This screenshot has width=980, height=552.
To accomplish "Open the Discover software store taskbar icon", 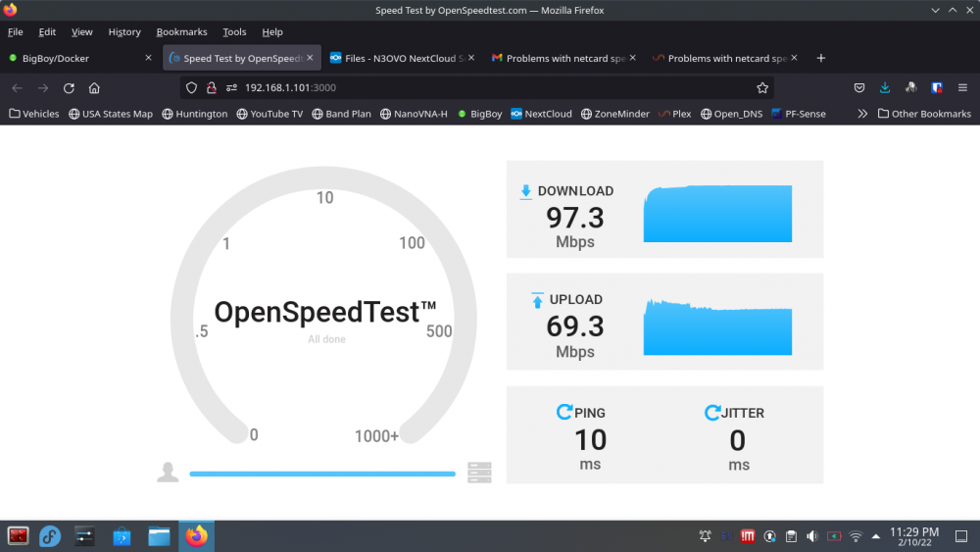I will tap(122, 536).
